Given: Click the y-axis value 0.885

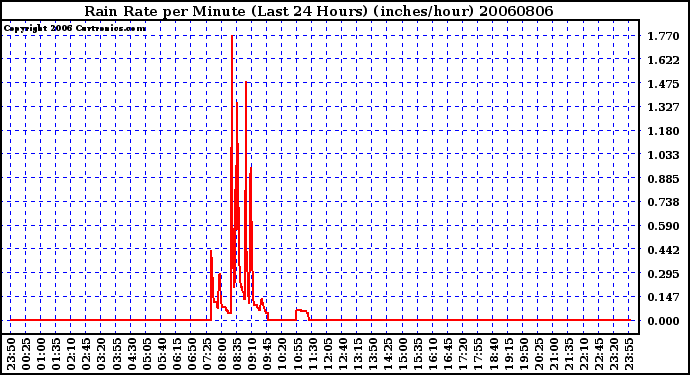Looking at the screenshot, I should point(663,179).
